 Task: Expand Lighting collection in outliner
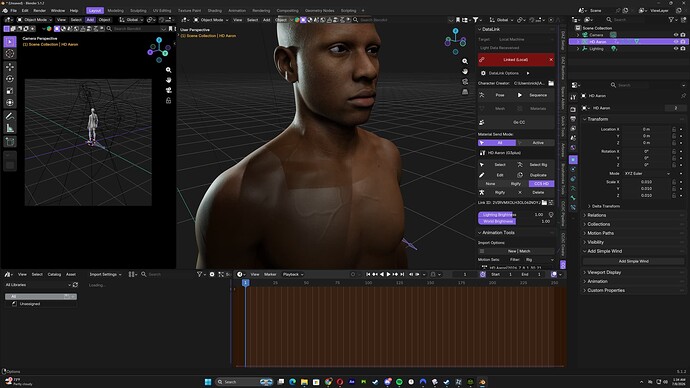pos(578,49)
